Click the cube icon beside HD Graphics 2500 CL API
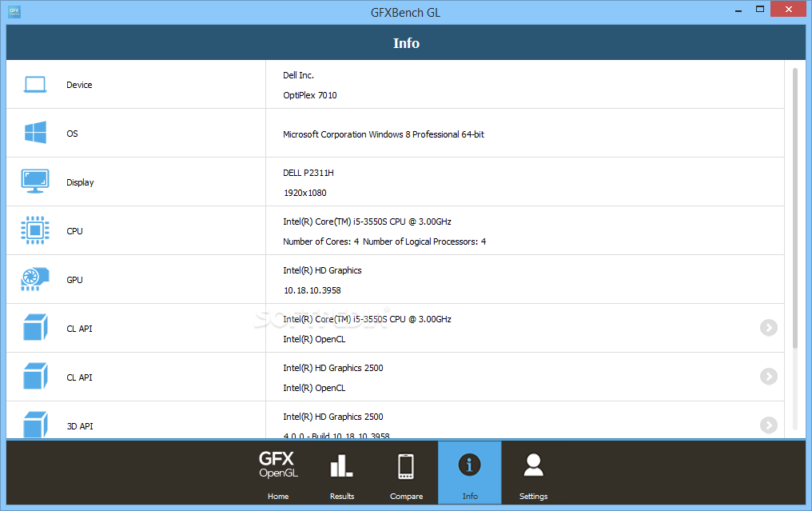This screenshot has height=511, width=812. [35, 377]
